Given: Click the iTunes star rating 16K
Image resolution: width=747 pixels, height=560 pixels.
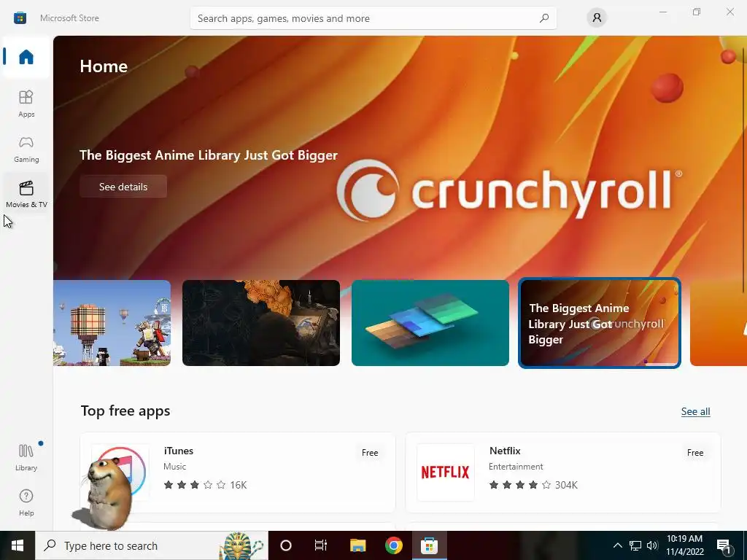Looking at the screenshot, I should [205, 485].
